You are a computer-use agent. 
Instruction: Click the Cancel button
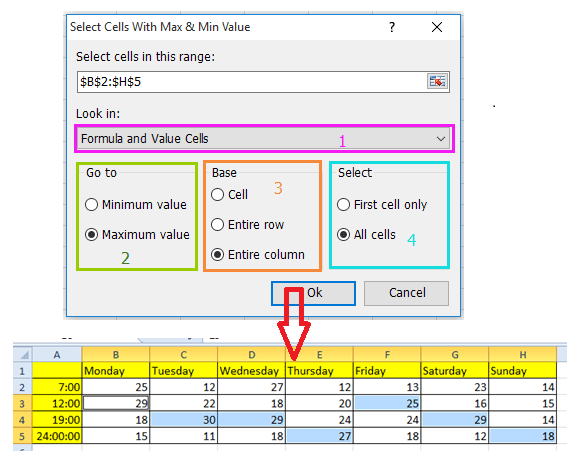tap(406, 293)
